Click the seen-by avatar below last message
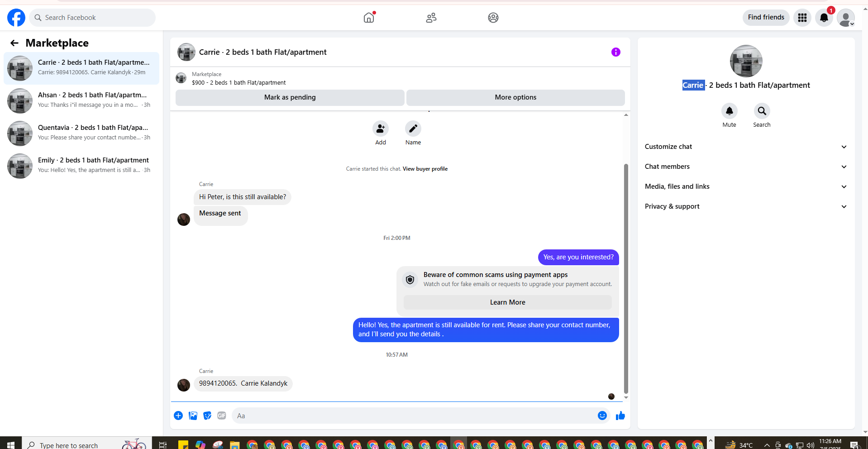Viewport: 868px width, 449px height. point(611,396)
